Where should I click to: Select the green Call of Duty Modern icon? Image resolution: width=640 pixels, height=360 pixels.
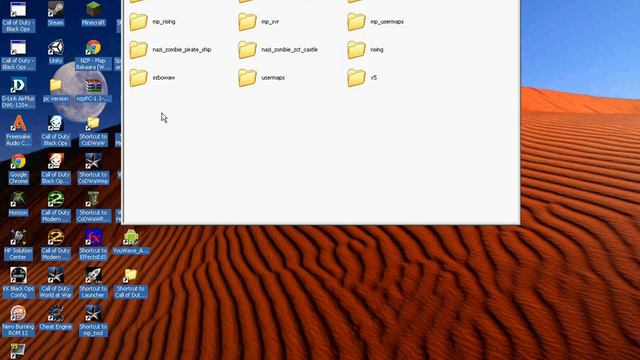[x=56, y=207]
